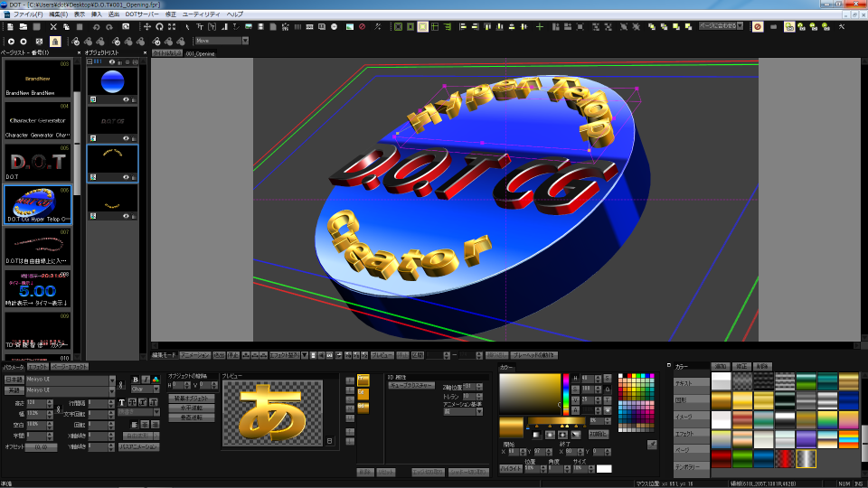Open the English font Meiryo UI dropdown
This screenshot has height=488, width=868.
[x=112, y=390]
